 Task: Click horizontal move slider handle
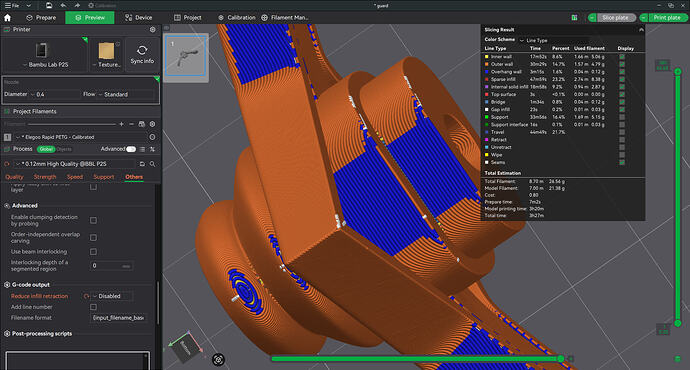561,359
